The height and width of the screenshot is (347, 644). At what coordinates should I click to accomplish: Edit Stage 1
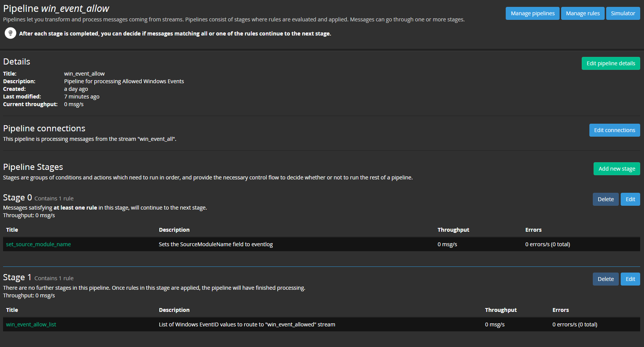coord(630,279)
